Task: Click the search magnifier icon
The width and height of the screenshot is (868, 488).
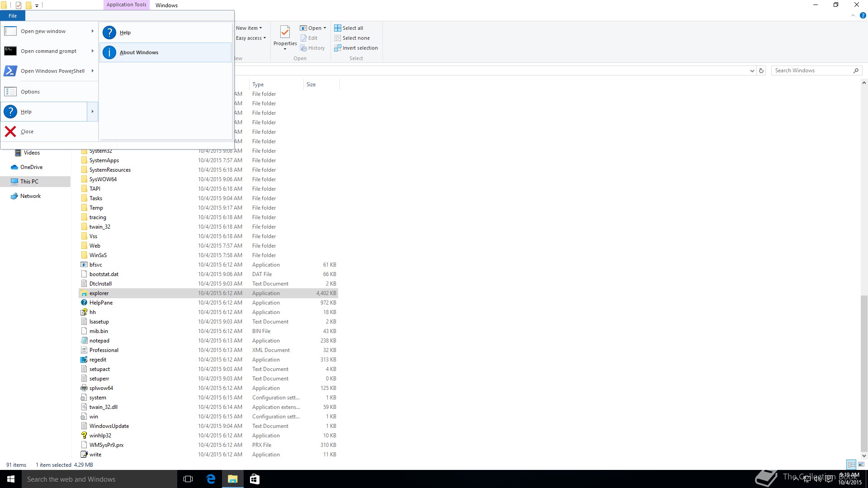Action: point(856,70)
